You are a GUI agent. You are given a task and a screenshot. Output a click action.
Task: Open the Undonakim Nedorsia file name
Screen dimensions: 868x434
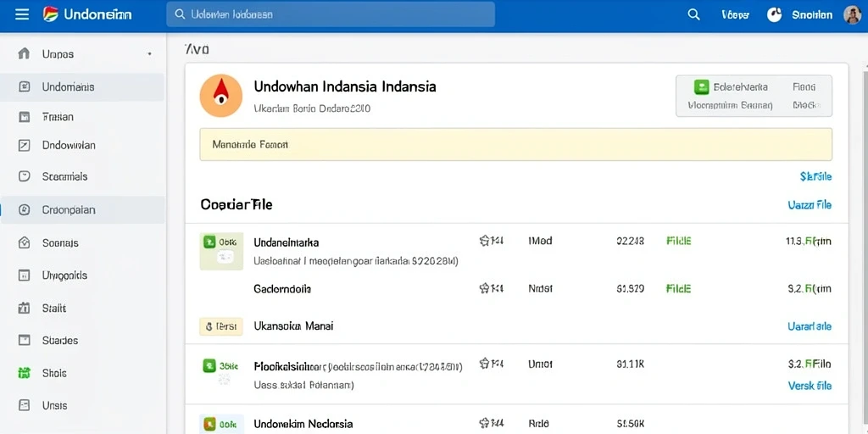coord(303,424)
